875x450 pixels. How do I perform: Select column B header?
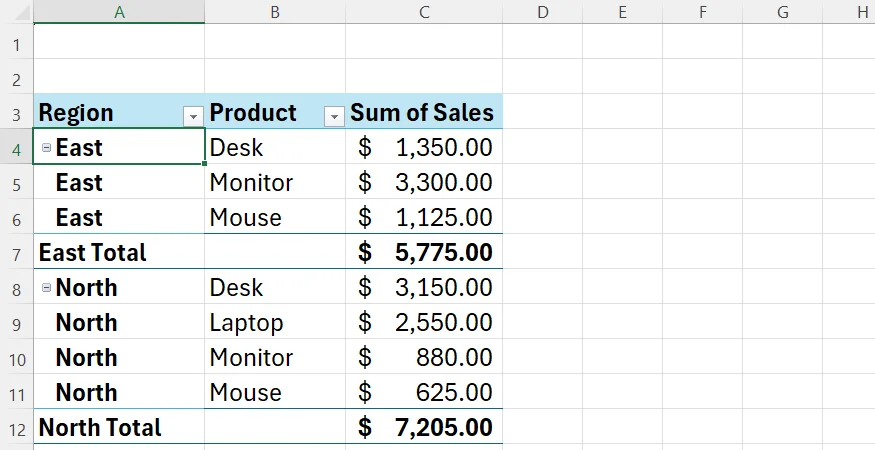click(275, 12)
